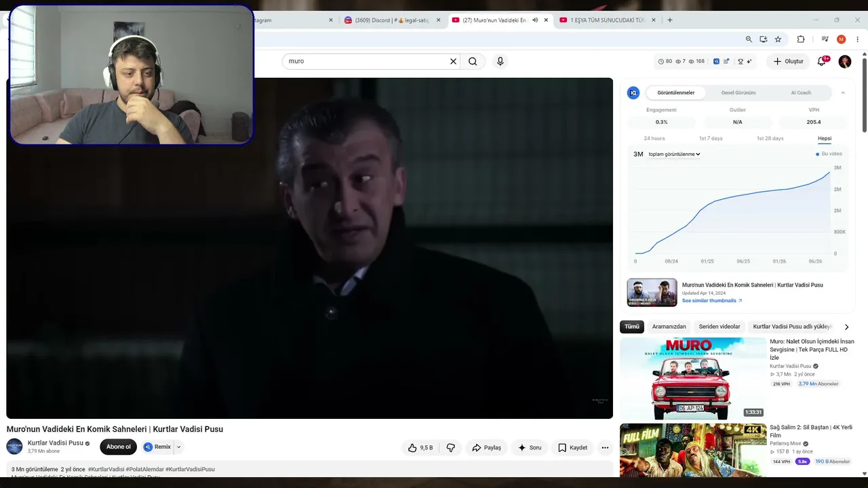868x488 pixels.
Task: Select the Tümü filter chip
Action: pyautogui.click(x=632, y=327)
